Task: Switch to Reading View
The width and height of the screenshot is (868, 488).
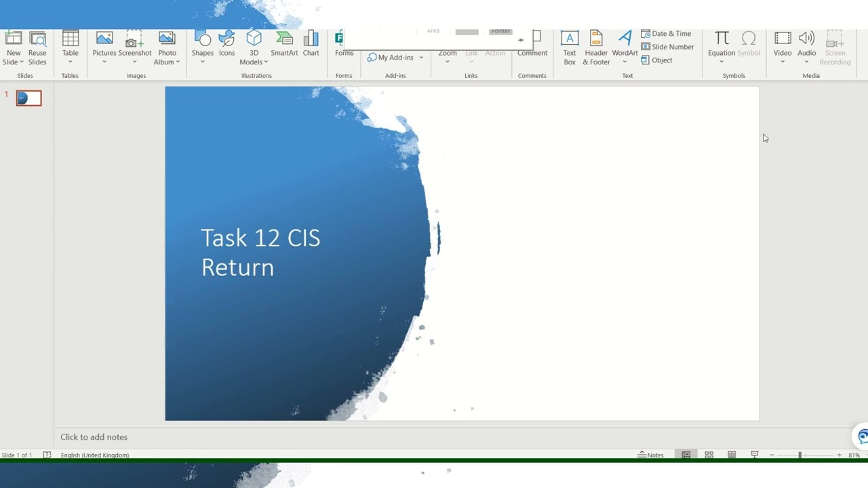Action: (732, 455)
